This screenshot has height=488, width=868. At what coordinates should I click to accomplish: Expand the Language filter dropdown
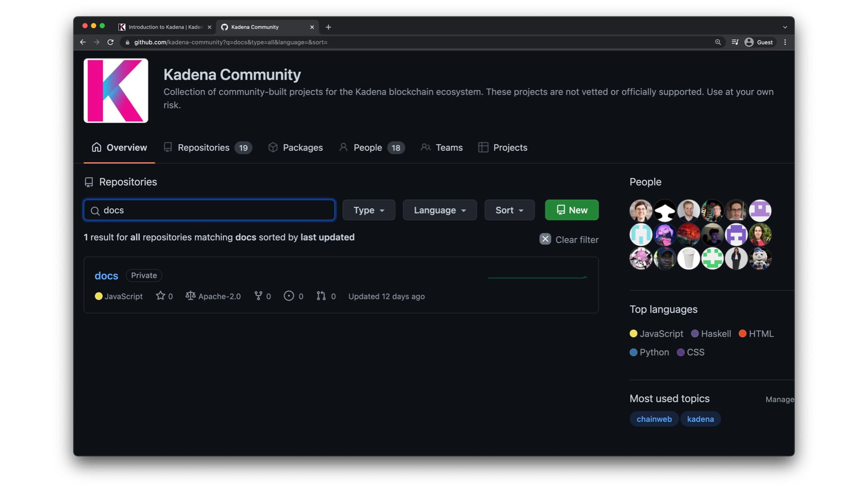[x=439, y=210]
